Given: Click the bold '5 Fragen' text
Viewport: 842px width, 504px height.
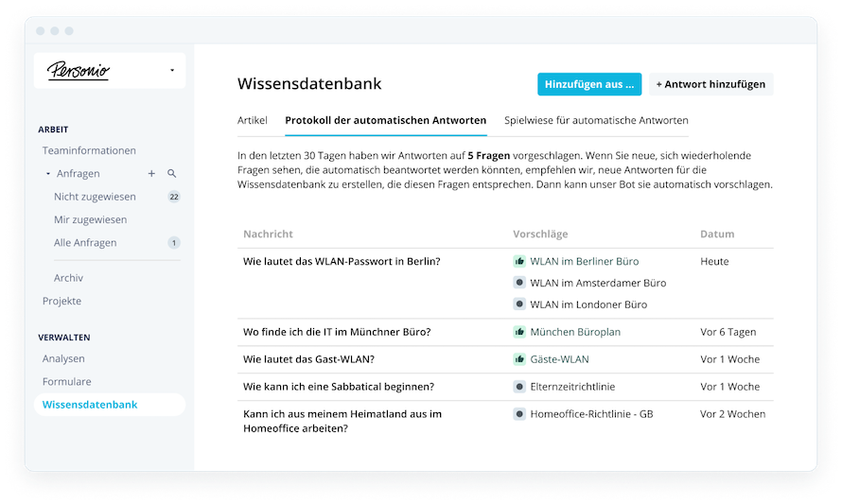Looking at the screenshot, I should [489, 156].
